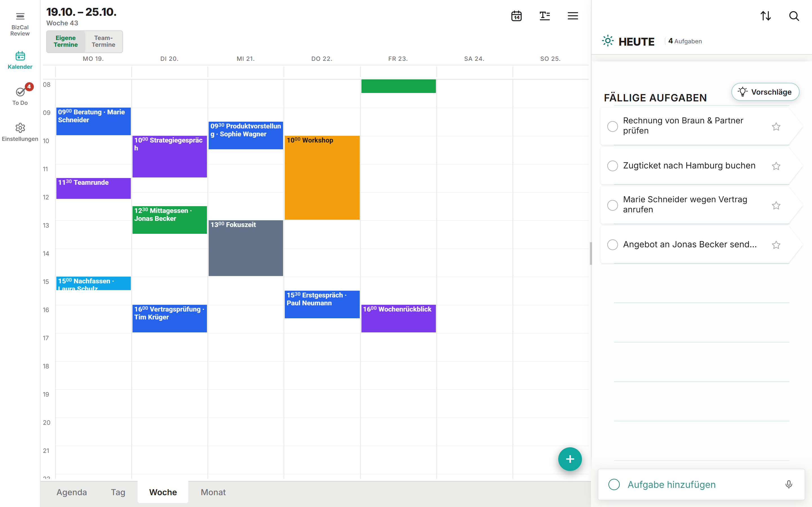Open the Vorschläge suggestions button
812x507 pixels.
[x=765, y=92]
